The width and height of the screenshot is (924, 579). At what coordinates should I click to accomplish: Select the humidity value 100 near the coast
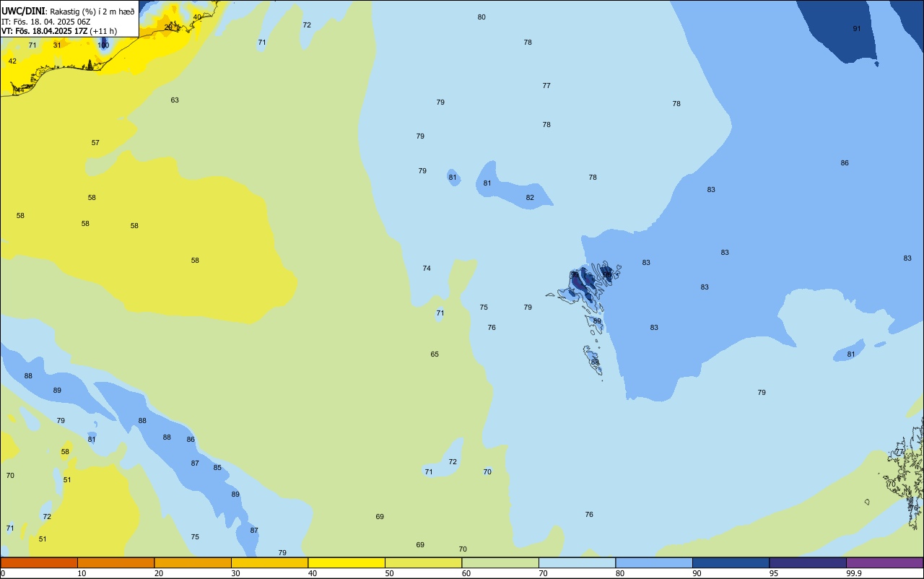click(103, 45)
